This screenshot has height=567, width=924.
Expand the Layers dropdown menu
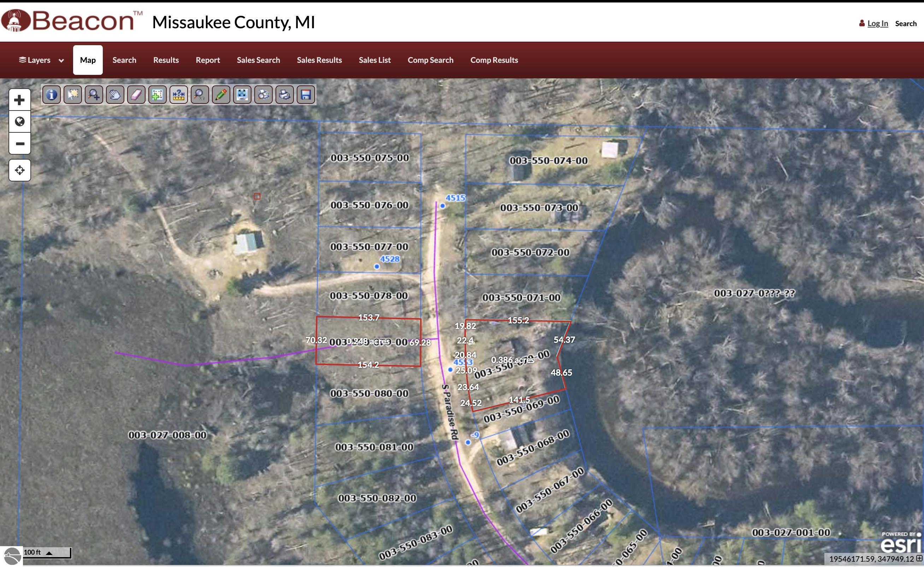(41, 60)
